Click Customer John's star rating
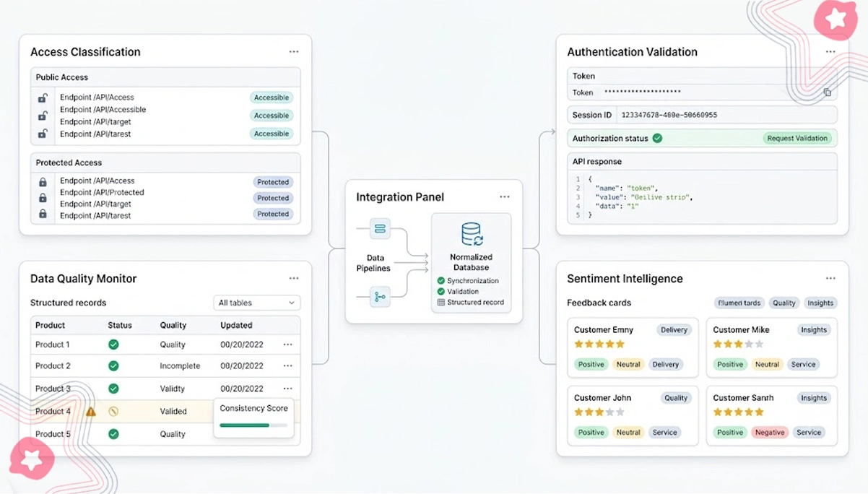 pyautogui.click(x=599, y=412)
